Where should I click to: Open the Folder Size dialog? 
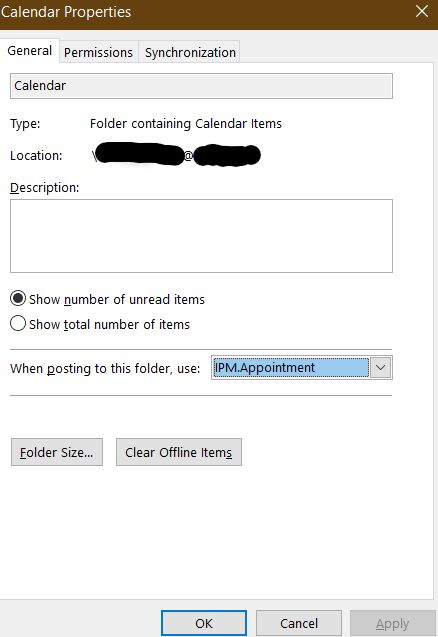[x=57, y=452]
